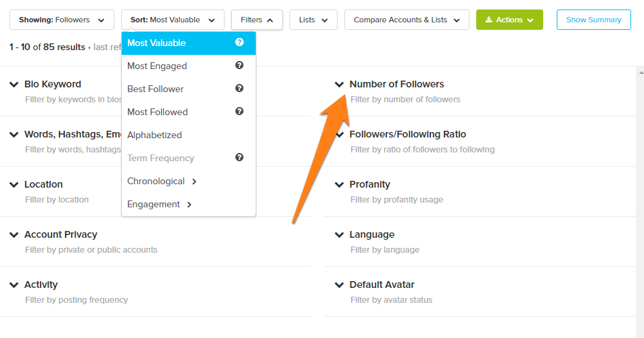
Task: Open the Showing: Followers dropdown
Action: [x=62, y=20]
